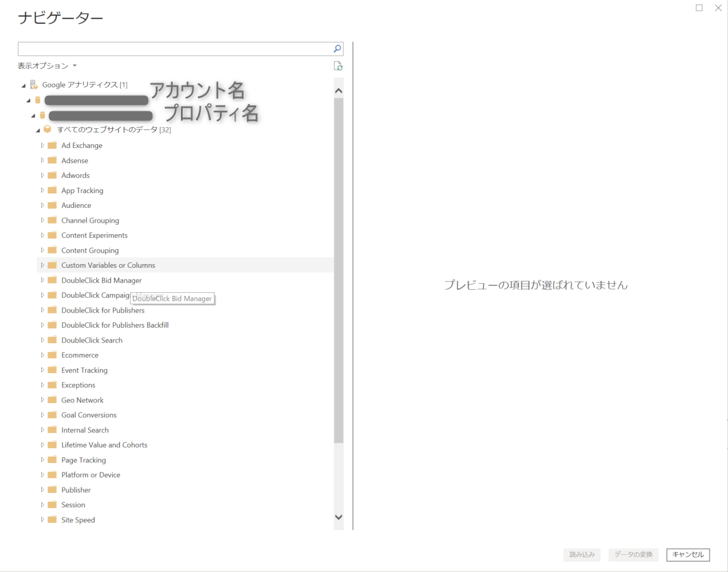728x572 pixels.
Task: Click the cube icon of すべてのウェブサイトのデータ
Action: 48,129
